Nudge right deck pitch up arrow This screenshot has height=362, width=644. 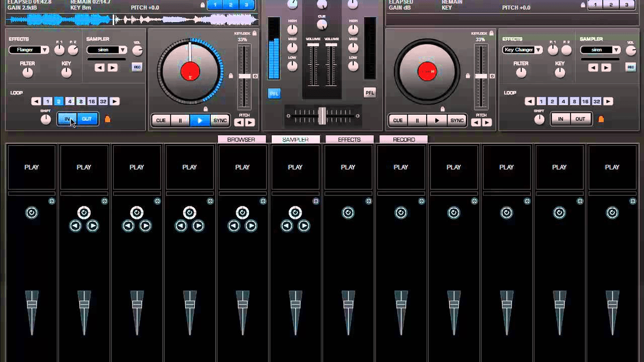487,122
